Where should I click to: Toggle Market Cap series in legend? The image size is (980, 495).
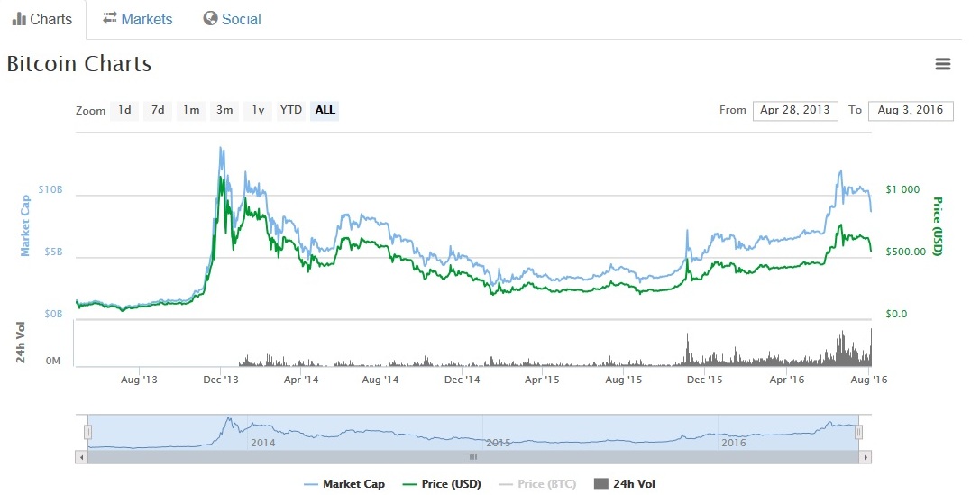click(x=344, y=484)
